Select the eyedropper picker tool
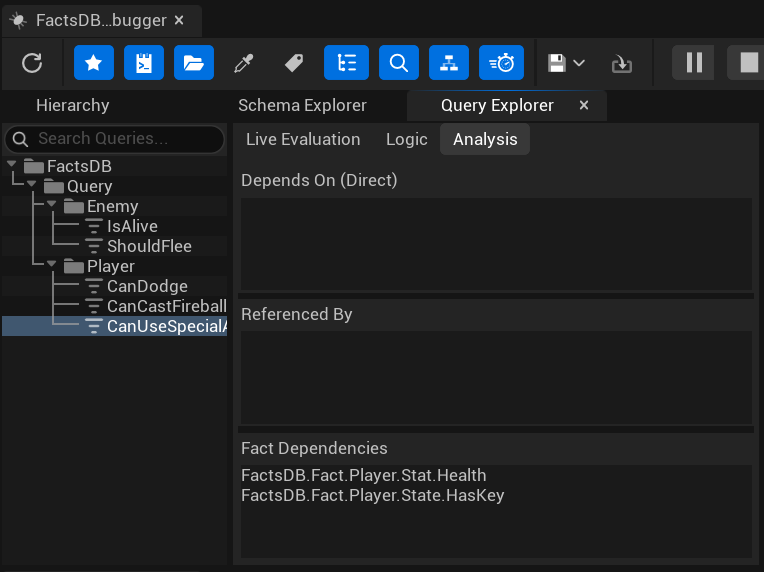 coord(244,63)
